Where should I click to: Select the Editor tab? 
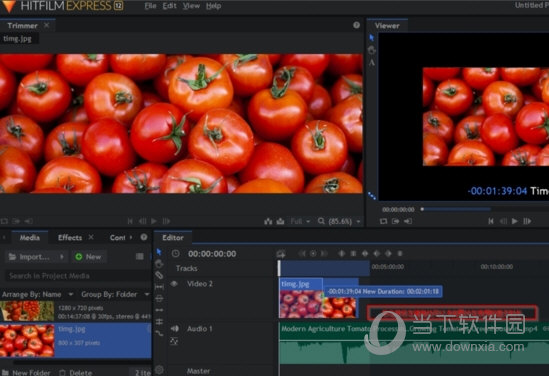tap(173, 237)
